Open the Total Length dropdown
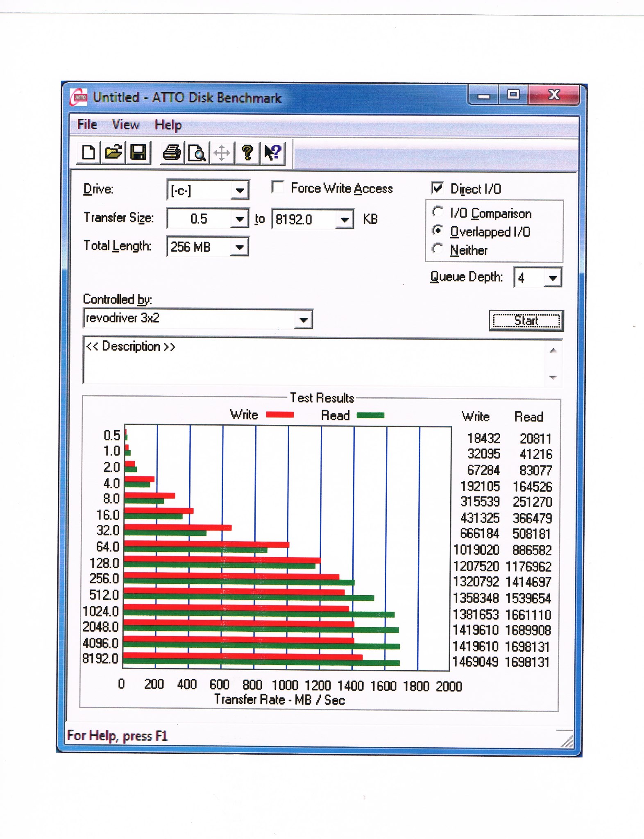Screen dimensions: 644x839 pyautogui.click(x=240, y=247)
